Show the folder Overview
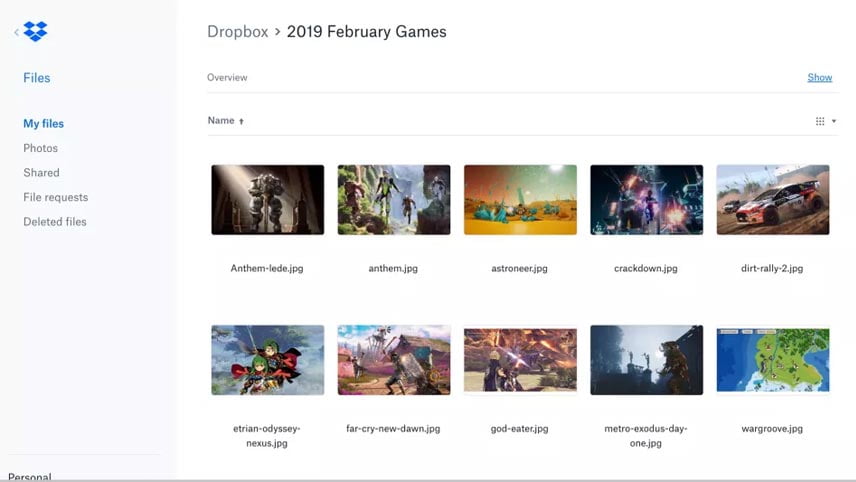 (819, 78)
